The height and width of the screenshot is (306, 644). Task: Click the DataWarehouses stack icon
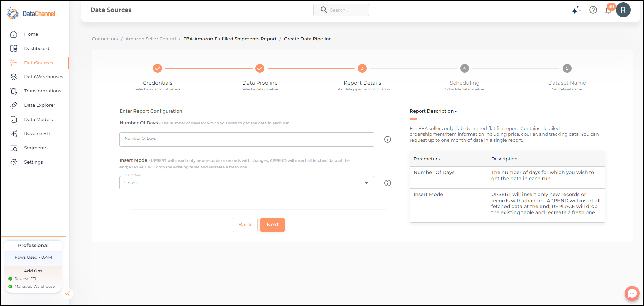pyautogui.click(x=14, y=77)
